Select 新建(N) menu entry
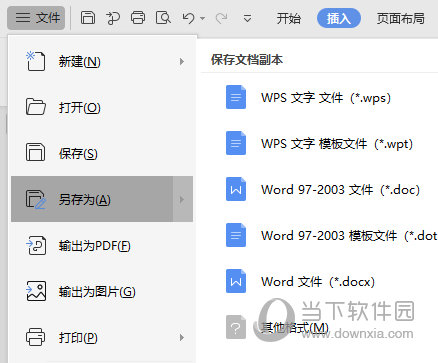438x363 pixels. pos(102,61)
